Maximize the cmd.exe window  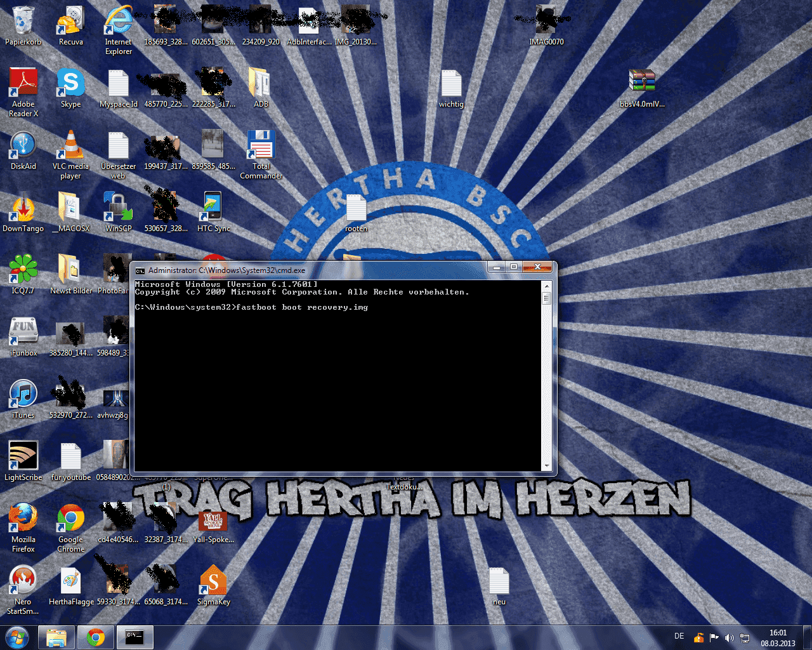pyautogui.click(x=514, y=267)
